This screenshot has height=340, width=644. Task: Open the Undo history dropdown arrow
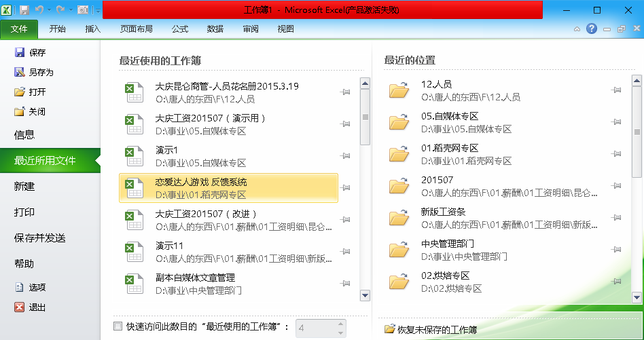pos(49,10)
